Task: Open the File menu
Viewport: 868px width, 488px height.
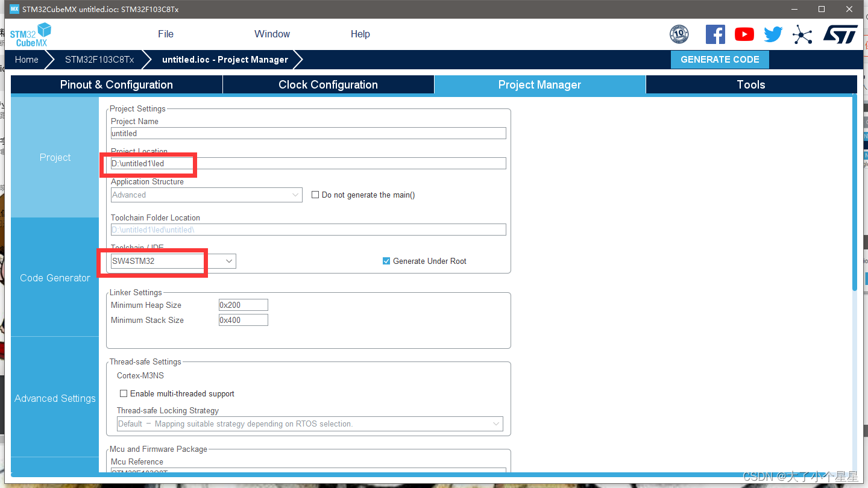Action: click(166, 34)
